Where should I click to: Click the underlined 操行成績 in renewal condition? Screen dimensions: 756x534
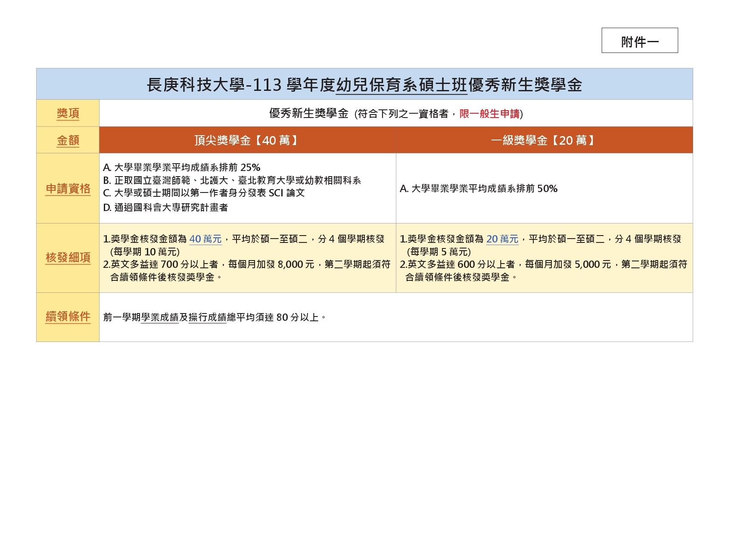(x=207, y=317)
